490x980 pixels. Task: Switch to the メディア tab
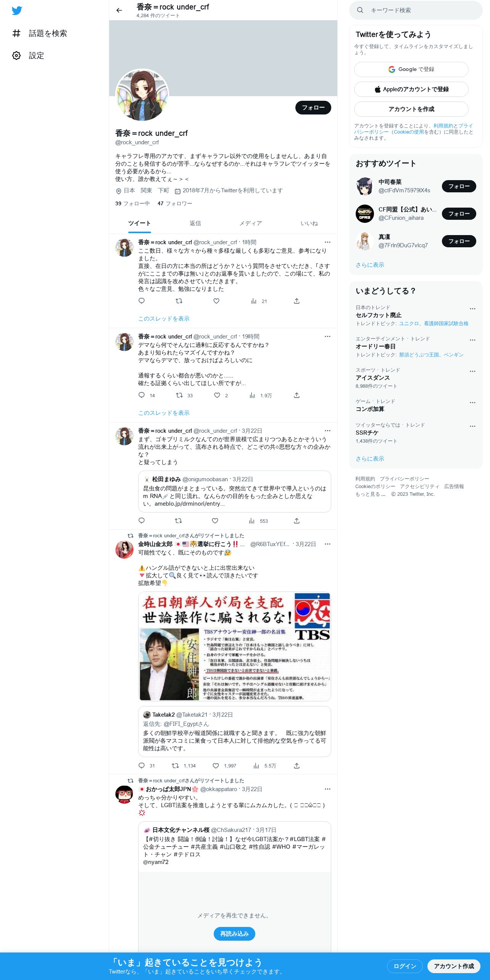[251, 223]
